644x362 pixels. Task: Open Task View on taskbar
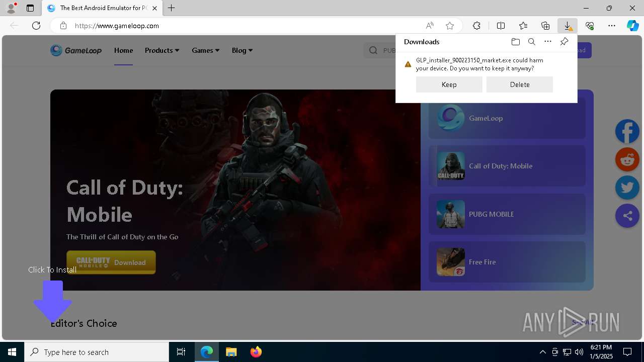click(x=181, y=352)
